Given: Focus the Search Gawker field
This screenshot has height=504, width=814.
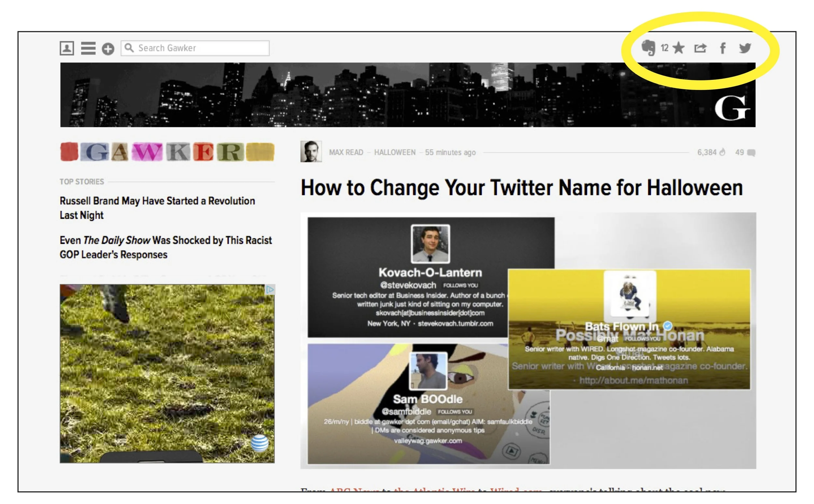Looking at the screenshot, I should click(195, 48).
